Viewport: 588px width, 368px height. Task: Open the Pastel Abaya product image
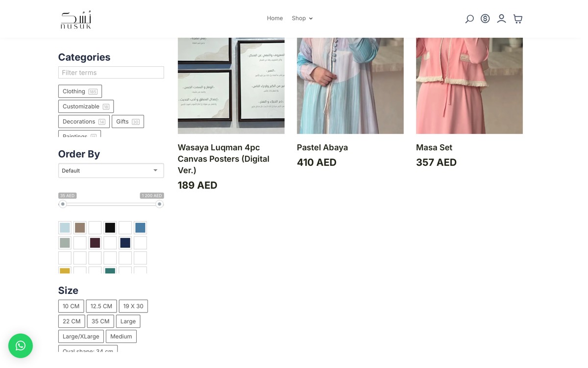(x=350, y=86)
